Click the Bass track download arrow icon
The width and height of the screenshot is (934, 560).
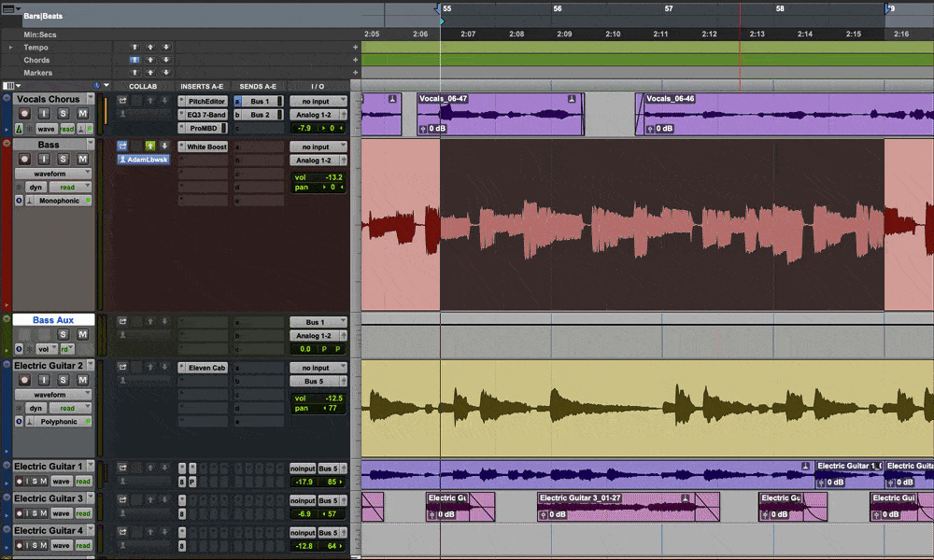click(165, 147)
